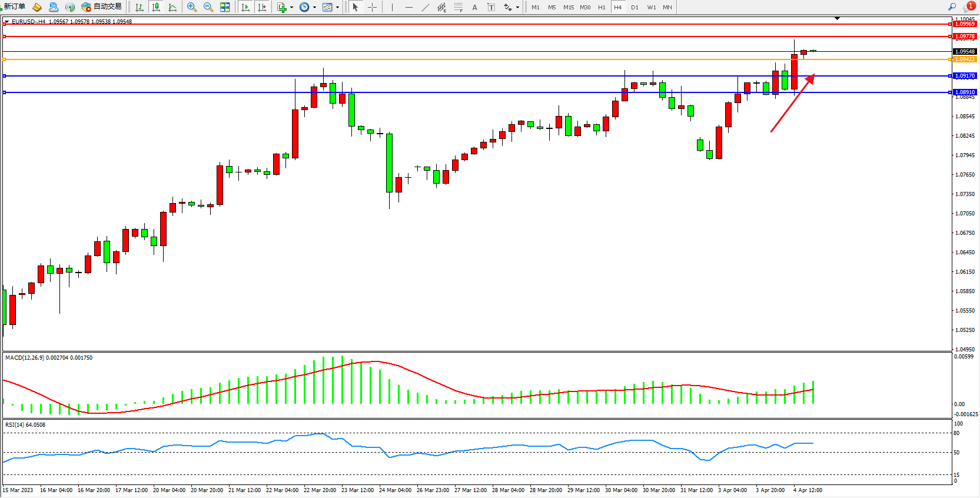
Task: Click the zoom in magnifier icon
Action: 192,7
